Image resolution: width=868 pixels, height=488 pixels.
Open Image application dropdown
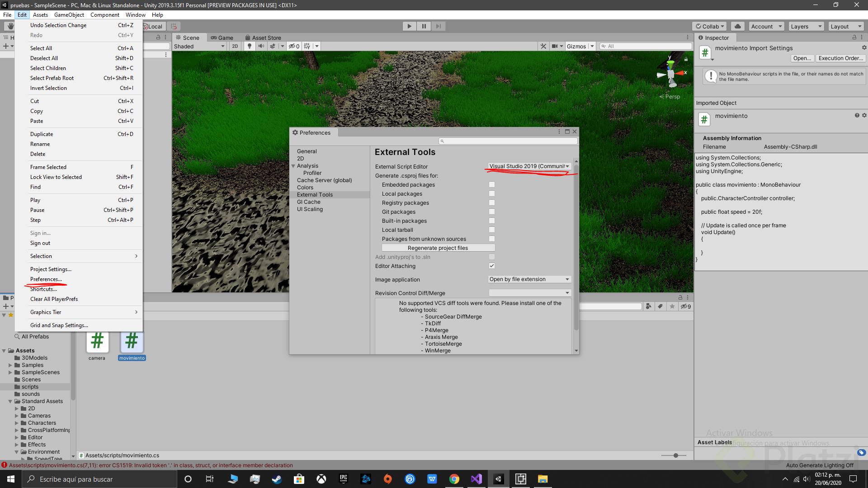[529, 279]
